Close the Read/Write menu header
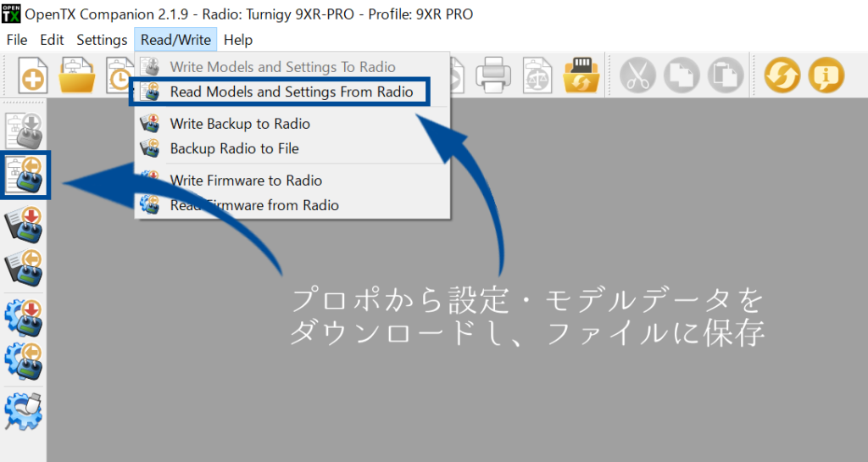Image resolution: width=868 pixels, height=462 pixels. click(x=175, y=40)
